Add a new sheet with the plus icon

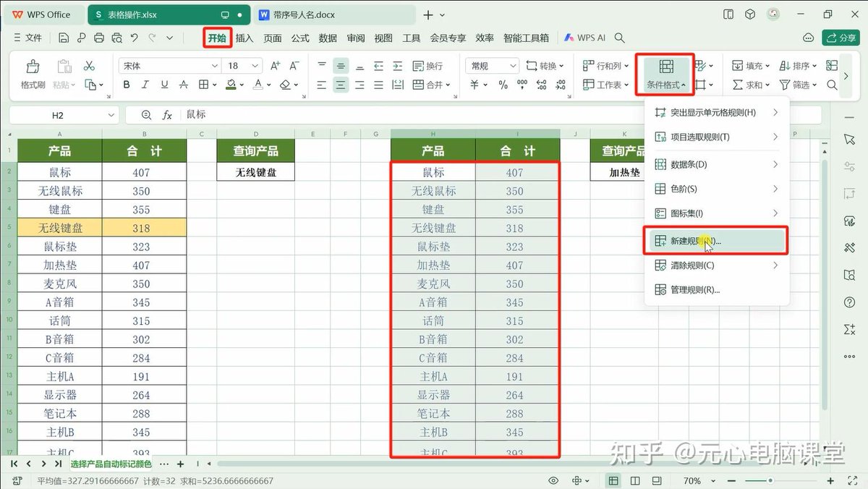pyautogui.click(x=181, y=464)
